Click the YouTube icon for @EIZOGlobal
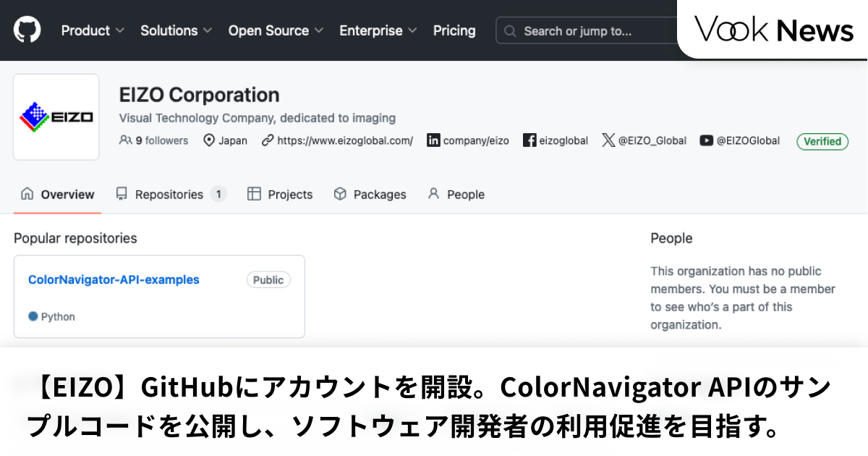868x456 pixels. click(x=705, y=140)
